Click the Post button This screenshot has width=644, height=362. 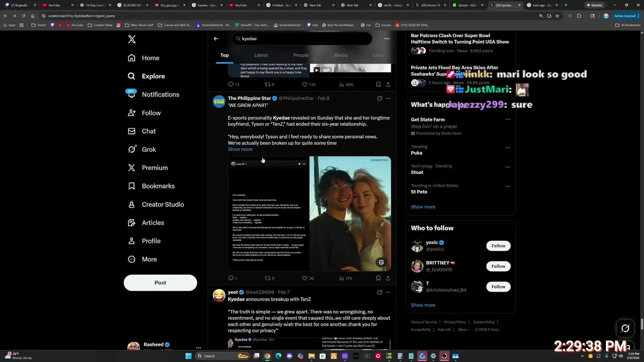click(x=160, y=283)
